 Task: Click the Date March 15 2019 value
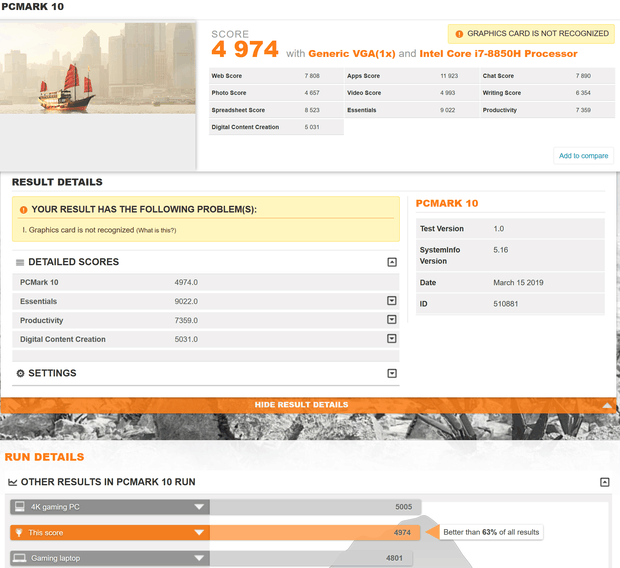[x=518, y=283]
